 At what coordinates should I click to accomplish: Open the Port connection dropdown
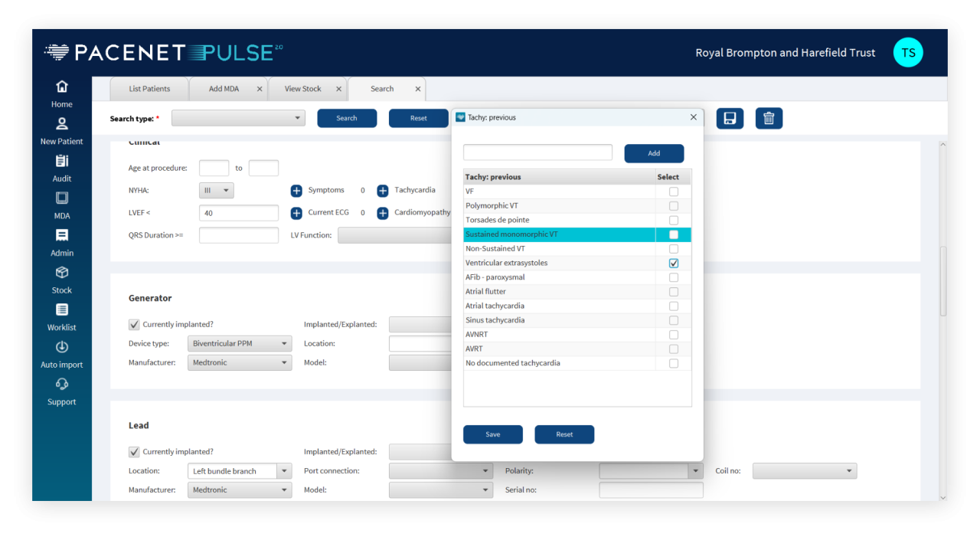tap(441, 471)
